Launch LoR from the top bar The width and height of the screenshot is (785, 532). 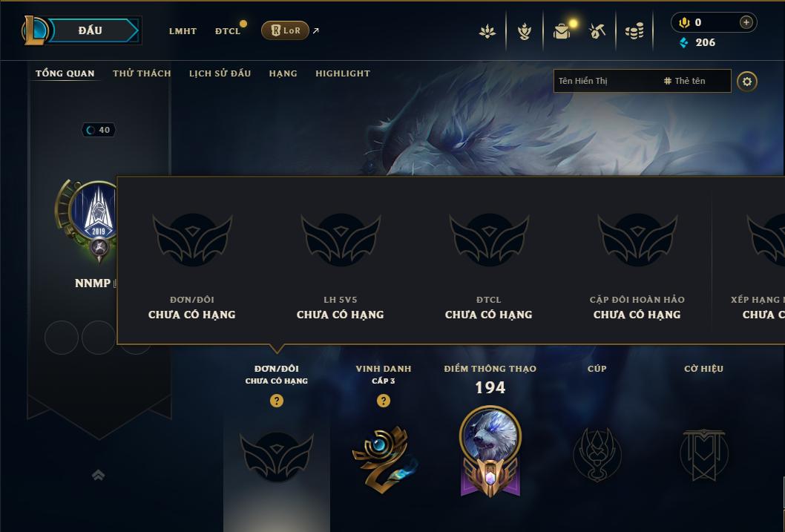(285, 30)
